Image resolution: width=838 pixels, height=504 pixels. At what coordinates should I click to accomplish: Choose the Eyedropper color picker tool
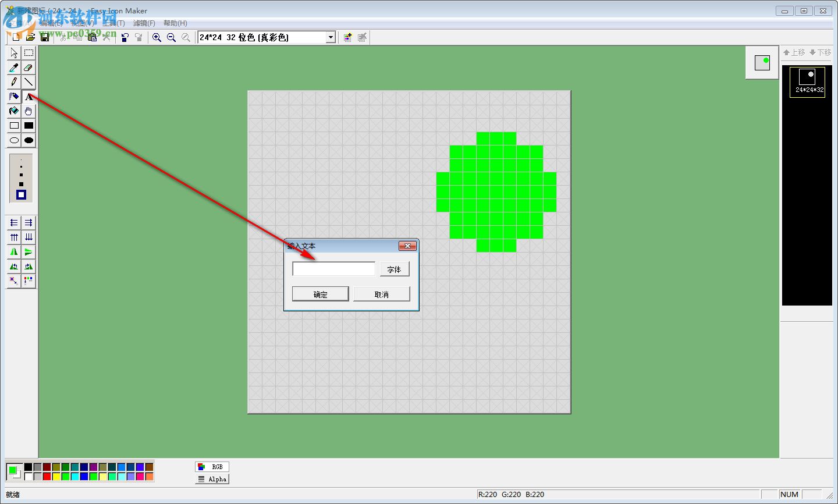[x=13, y=68]
